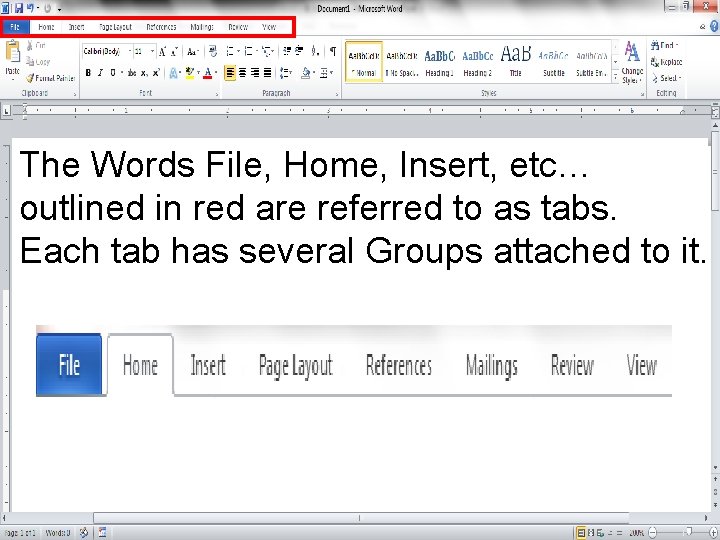Viewport: 720px width, 540px height.
Task: Toggle Underline formatting
Action: 113,73
